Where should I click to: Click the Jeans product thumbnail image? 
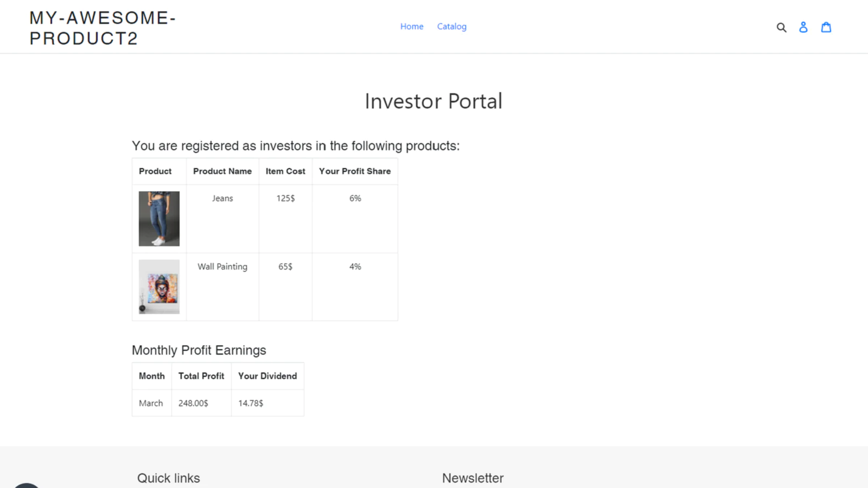pyautogui.click(x=159, y=219)
